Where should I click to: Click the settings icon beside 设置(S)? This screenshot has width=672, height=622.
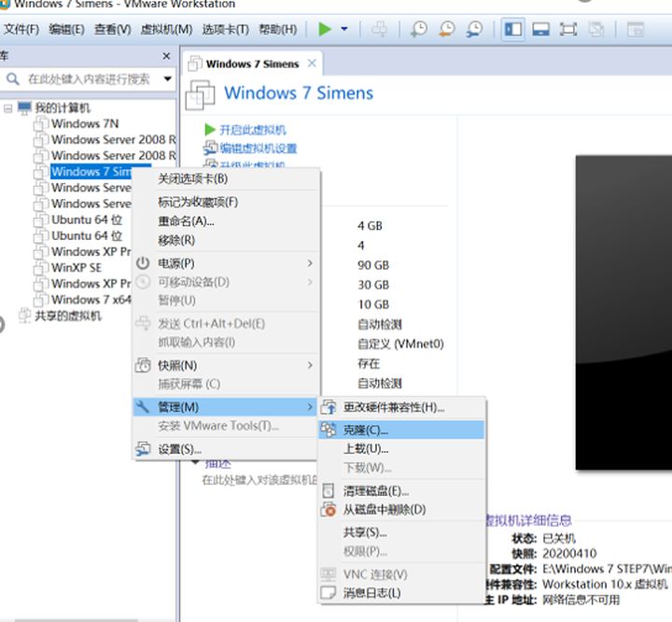coord(143,449)
